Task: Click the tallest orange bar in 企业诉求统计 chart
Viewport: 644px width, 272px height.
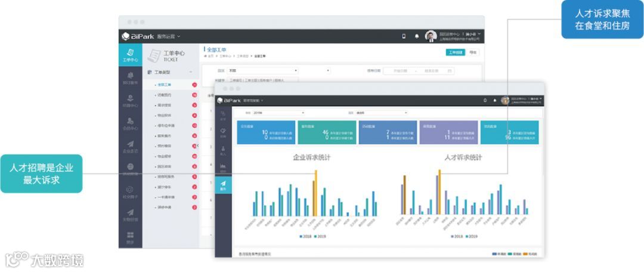Action: (x=316, y=193)
